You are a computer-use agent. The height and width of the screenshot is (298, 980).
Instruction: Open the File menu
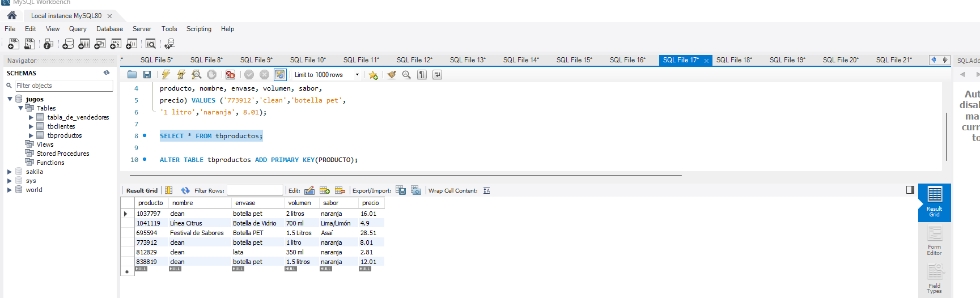(x=10, y=29)
